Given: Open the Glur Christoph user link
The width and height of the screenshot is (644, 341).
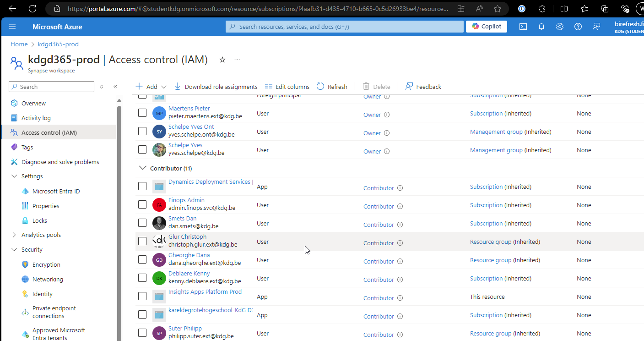Looking at the screenshot, I should 187,237.
